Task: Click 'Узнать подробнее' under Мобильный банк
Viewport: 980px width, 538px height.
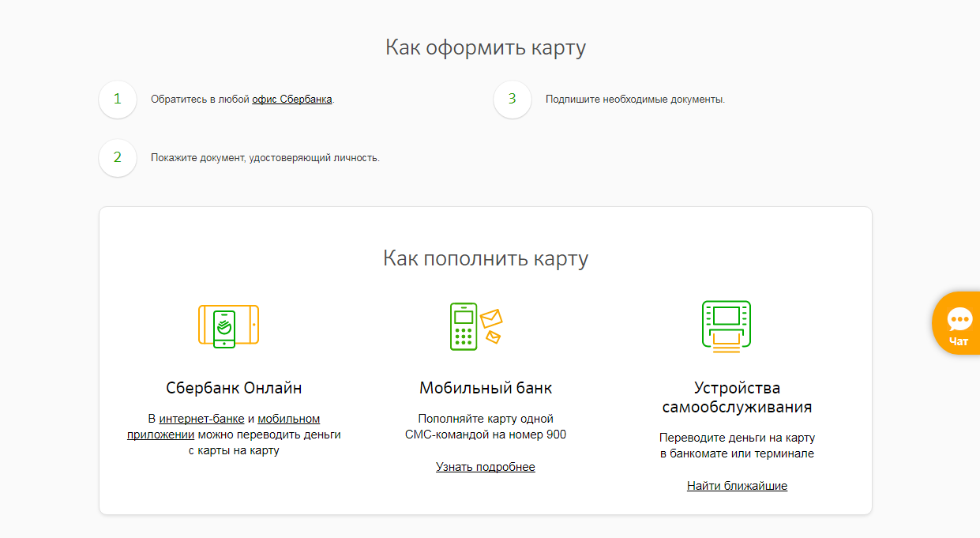Action: tap(486, 467)
